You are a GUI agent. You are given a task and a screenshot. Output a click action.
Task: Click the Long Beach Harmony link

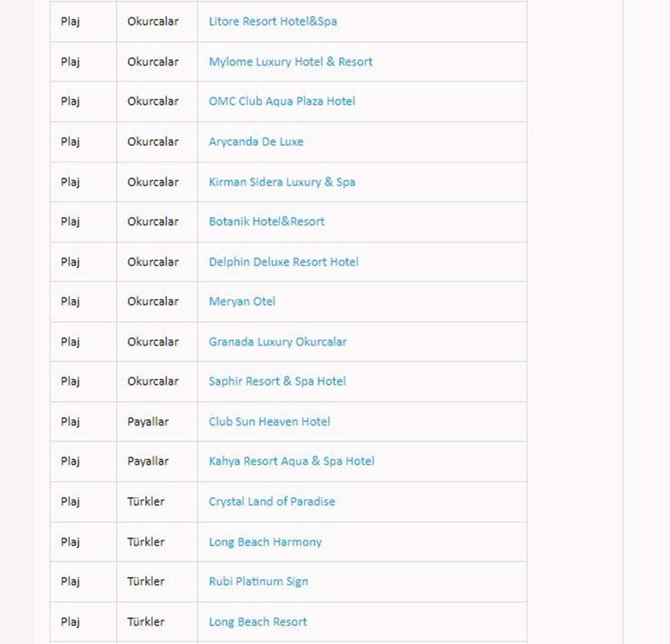pyautogui.click(x=265, y=541)
